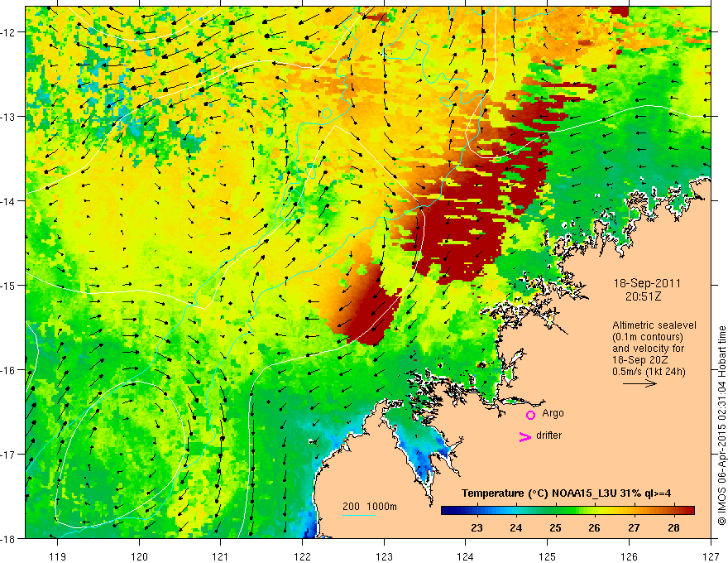Click the '0.5m/s (1kt 24h)' caption text
Image resolution: width=728 pixels, height=563 pixels.
pos(649,372)
